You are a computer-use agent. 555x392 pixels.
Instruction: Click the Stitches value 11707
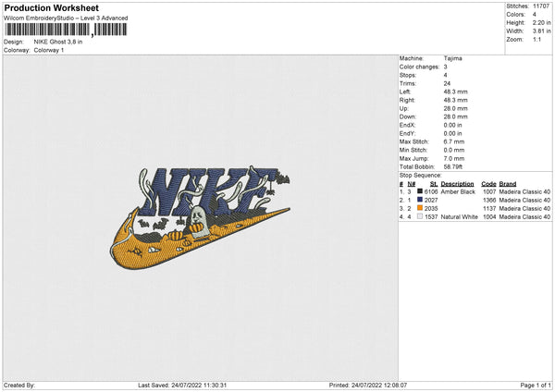tap(541, 6)
